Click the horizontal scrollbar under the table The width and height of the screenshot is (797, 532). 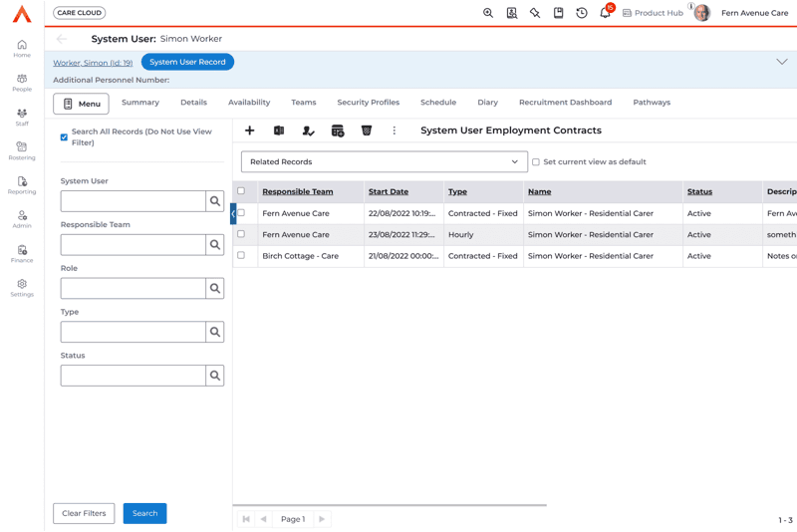point(390,505)
